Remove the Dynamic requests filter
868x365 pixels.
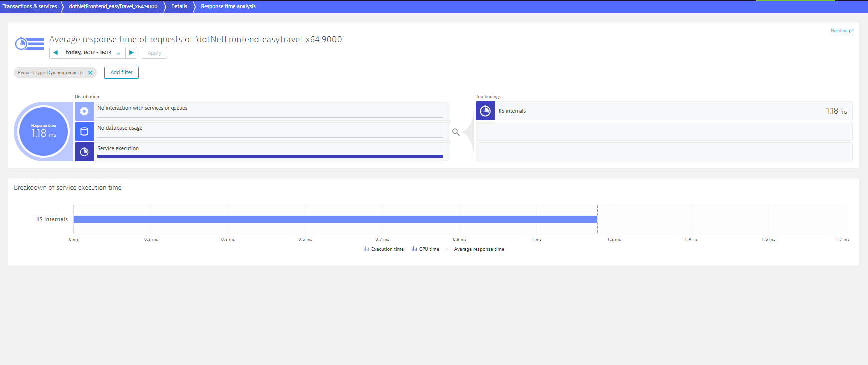click(90, 73)
